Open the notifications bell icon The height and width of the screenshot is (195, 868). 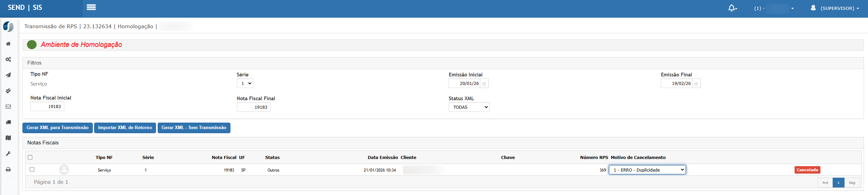coord(732,8)
